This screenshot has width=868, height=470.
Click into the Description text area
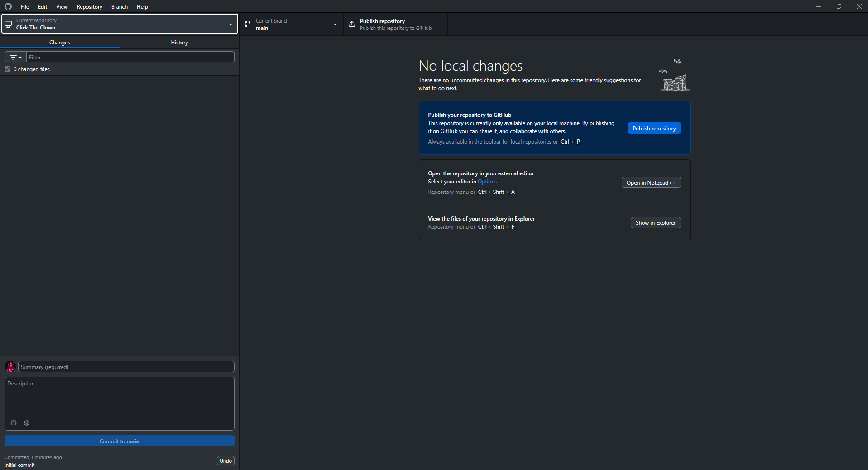(x=120, y=403)
